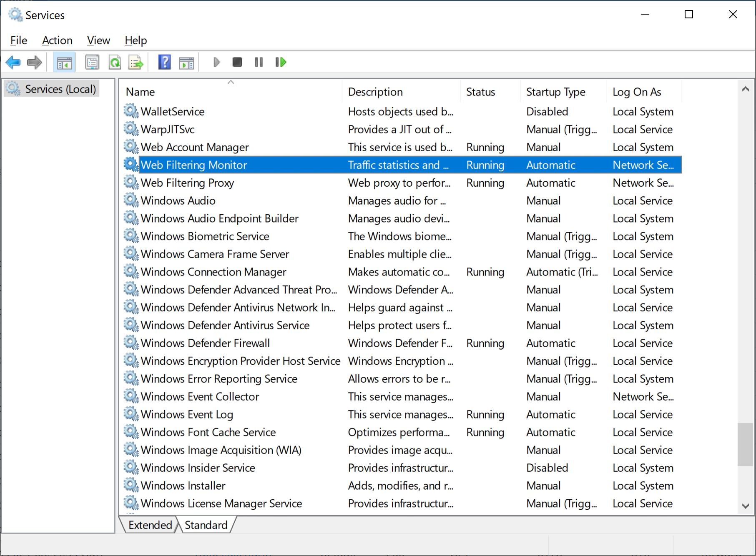The height and width of the screenshot is (556, 756).
Task: Click the Stop Service icon
Action: tap(237, 62)
